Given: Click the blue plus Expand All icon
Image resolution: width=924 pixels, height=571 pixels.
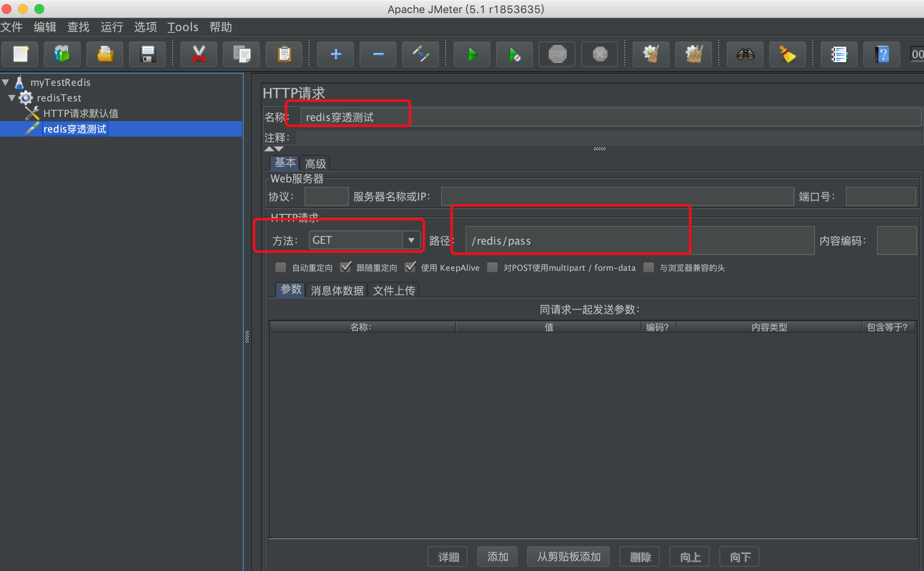Looking at the screenshot, I should [336, 54].
